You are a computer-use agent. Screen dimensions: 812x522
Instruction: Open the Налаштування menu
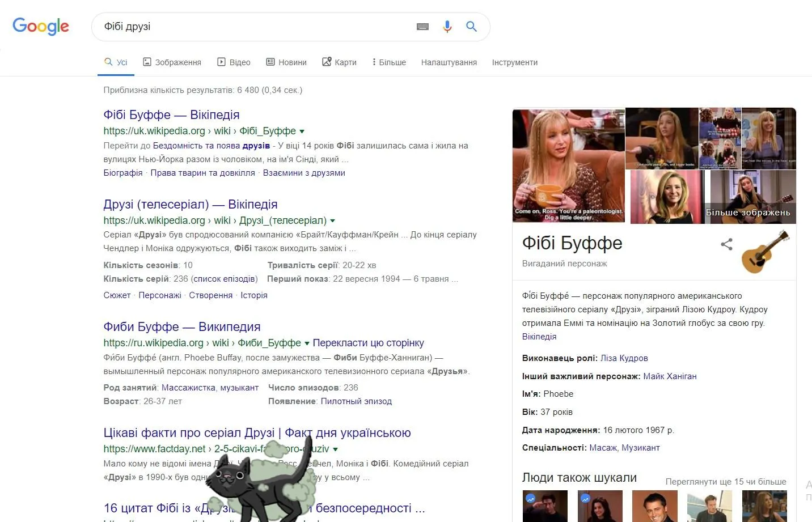tap(449, 62)
